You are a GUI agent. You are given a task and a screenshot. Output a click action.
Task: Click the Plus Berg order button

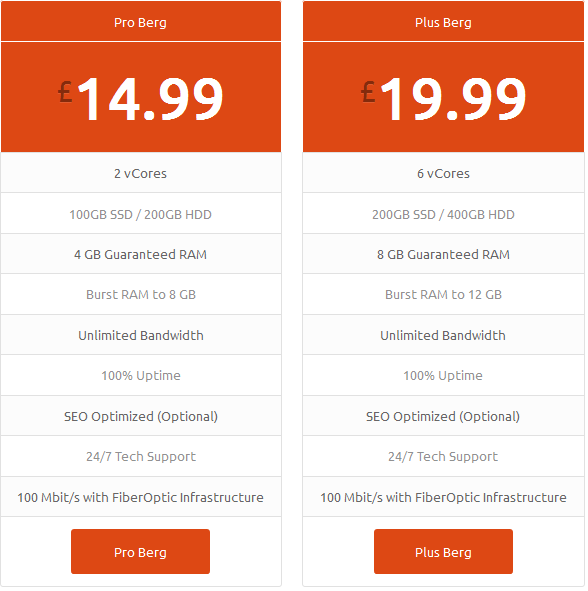pyautogui.click(x=443, y=551)
